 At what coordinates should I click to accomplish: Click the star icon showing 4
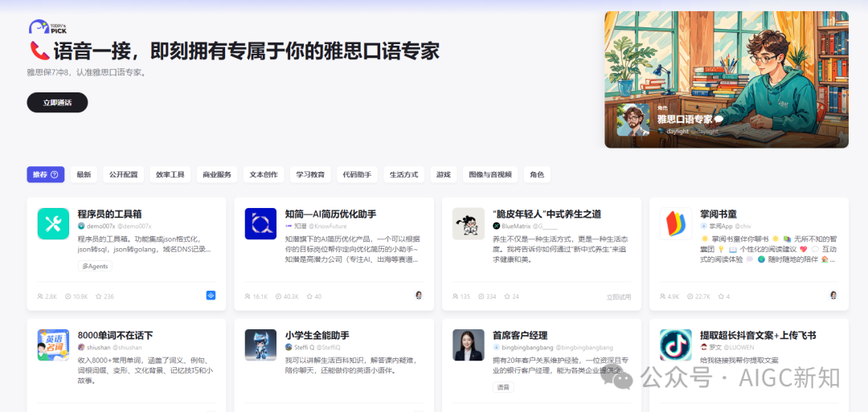tap(720, 296)
